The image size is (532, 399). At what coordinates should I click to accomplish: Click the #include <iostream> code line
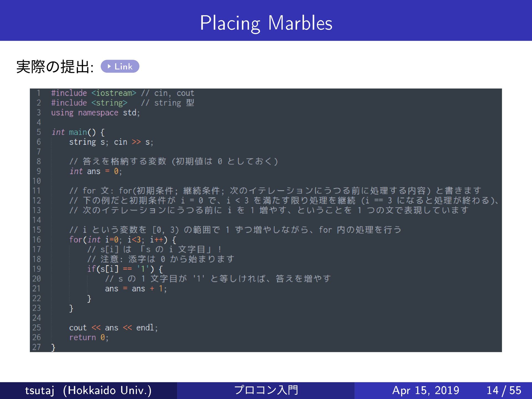(x=94, y=93)
